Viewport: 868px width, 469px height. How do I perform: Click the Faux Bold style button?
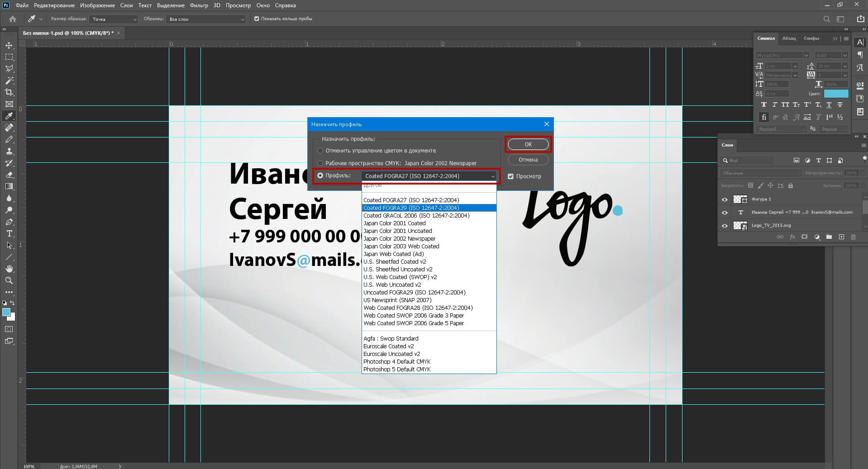coord(764,104)
